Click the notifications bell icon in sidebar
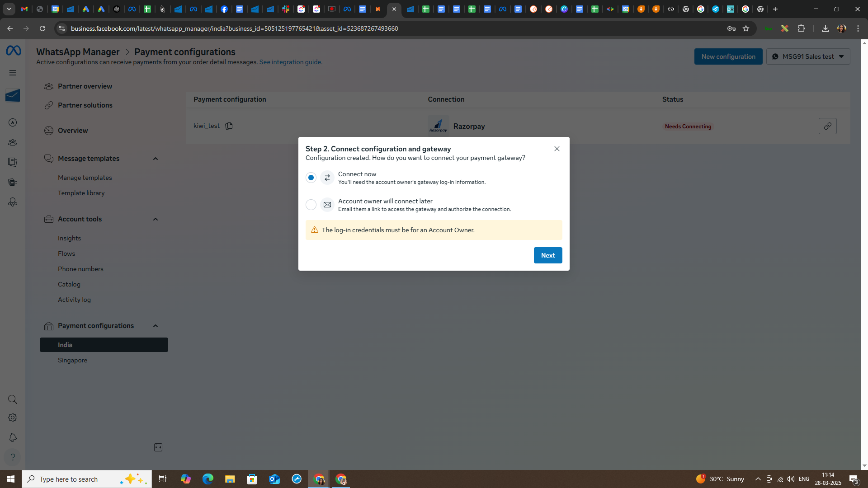 click(x=13, y=437)
